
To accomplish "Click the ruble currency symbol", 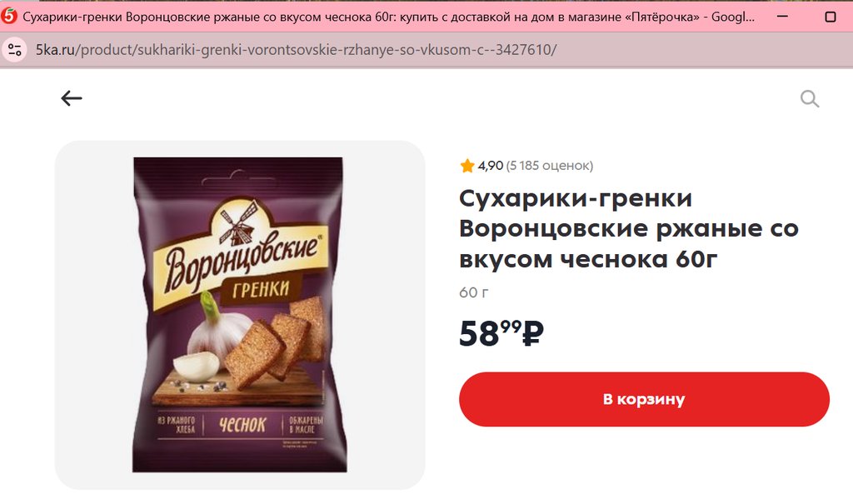I will click(532, 334).
